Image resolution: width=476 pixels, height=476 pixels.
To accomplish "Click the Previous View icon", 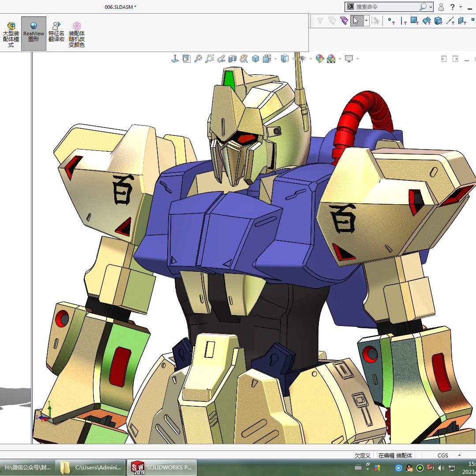I will pyautogui.click(x=221, y=59).
